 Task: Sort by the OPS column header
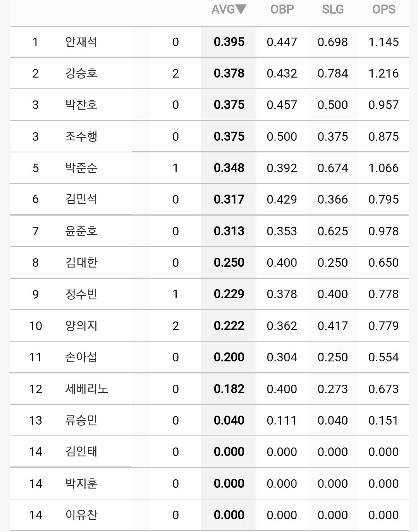(384, 9)
